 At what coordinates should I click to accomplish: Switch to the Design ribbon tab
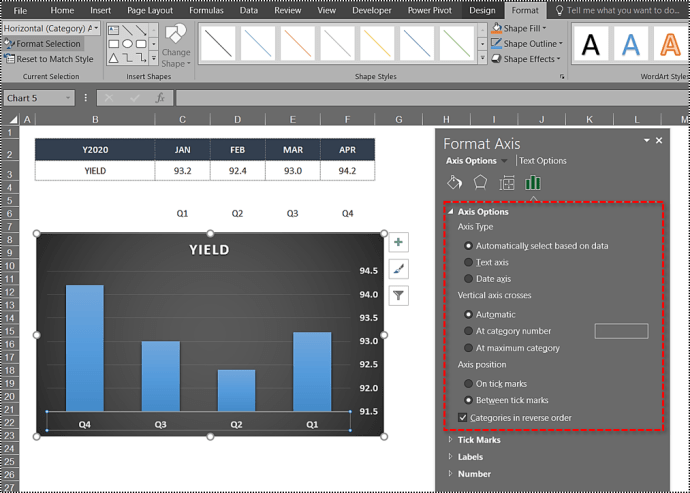(x=482, y=10)
